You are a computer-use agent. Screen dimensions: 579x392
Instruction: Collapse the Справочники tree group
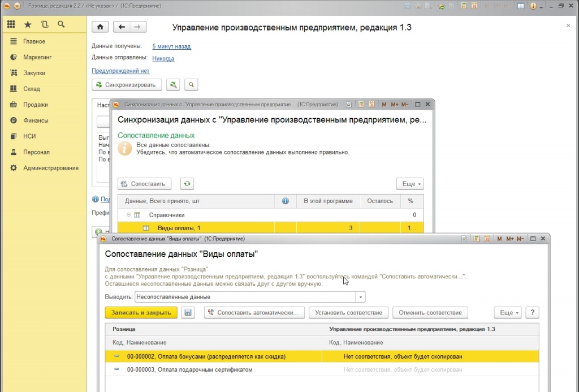[129, 215]
